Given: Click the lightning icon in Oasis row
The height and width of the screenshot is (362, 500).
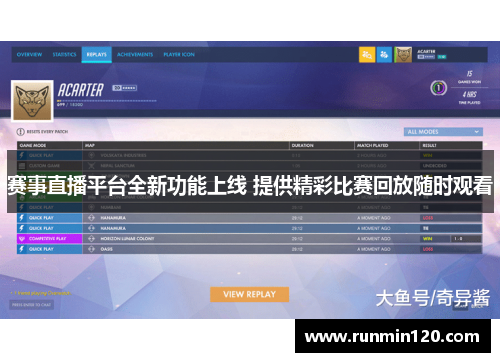Looking at the screenshot, I should coord(22,249).
